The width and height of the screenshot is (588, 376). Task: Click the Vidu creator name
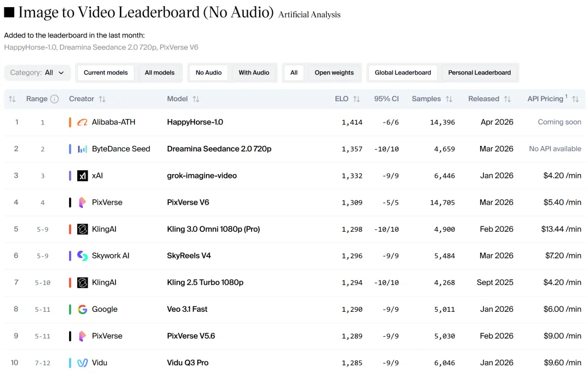[100, 363]
